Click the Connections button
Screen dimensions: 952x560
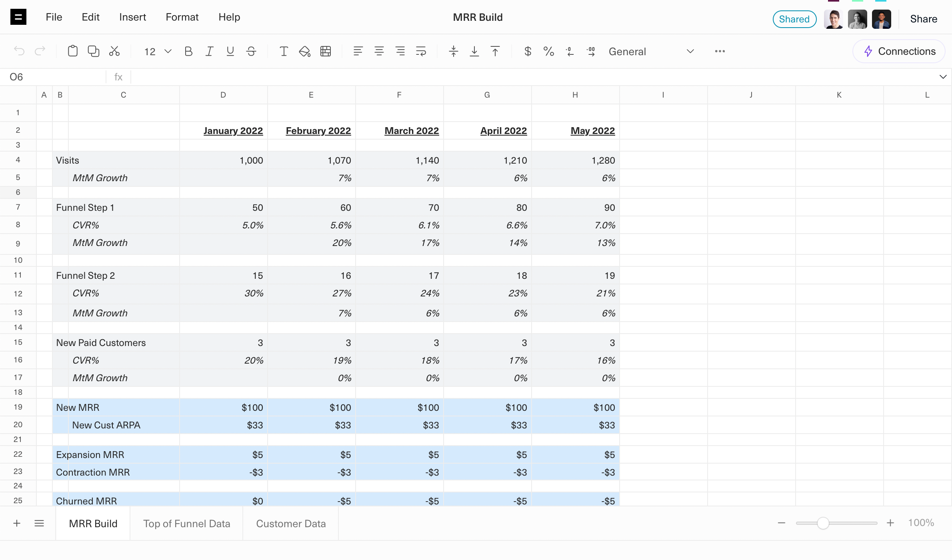[x=899, y=51]
